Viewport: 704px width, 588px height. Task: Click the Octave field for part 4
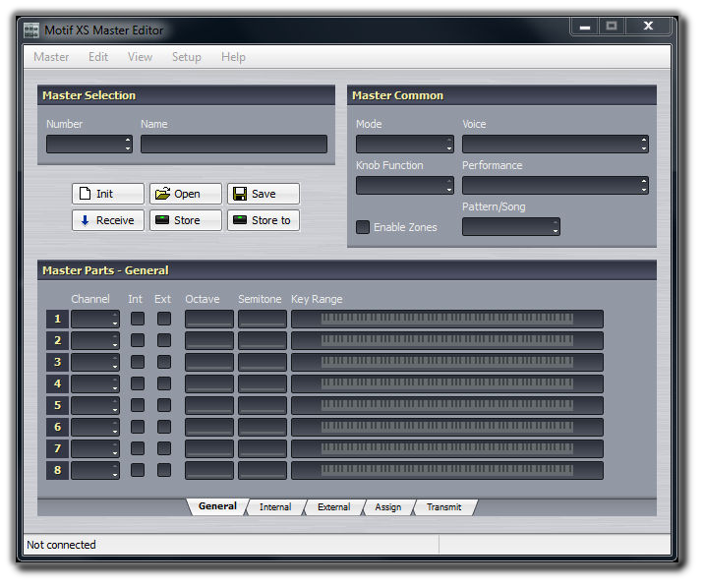209,383
